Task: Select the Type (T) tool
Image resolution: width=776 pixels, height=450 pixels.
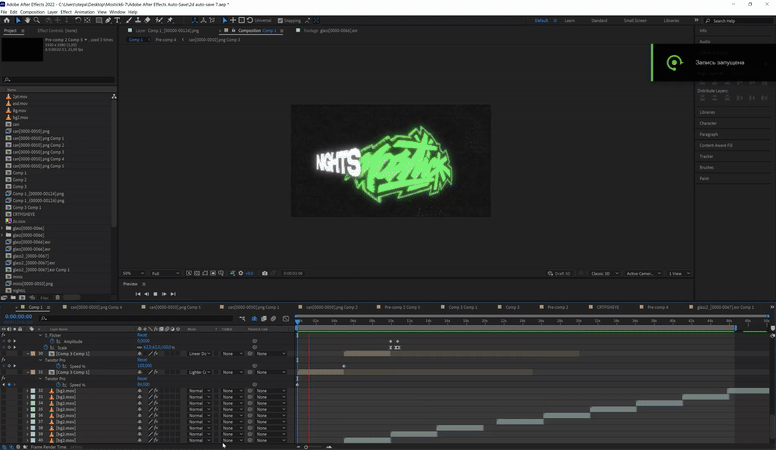Action: [x=117, y=20]
